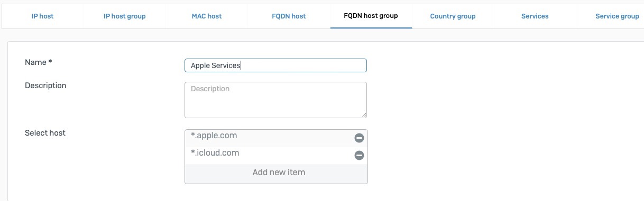Screen dimensions: 644x201
Task: Open the IP host group tab
Action: pyautogui.click(x=124, y=16)
